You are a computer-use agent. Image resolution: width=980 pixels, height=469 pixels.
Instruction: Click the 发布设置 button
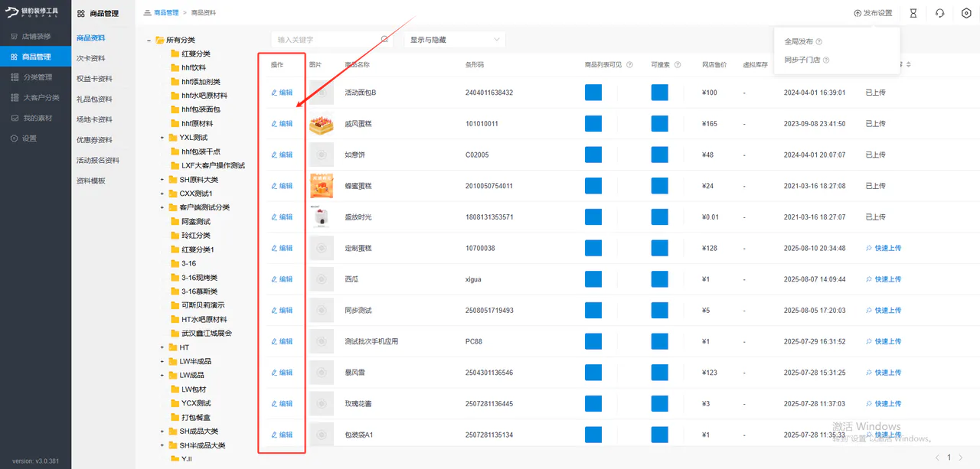pyautogui.click(x=873, y=13)
